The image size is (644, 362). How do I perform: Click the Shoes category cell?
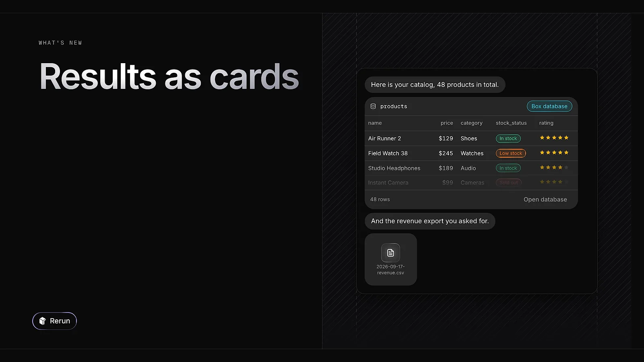469,138
